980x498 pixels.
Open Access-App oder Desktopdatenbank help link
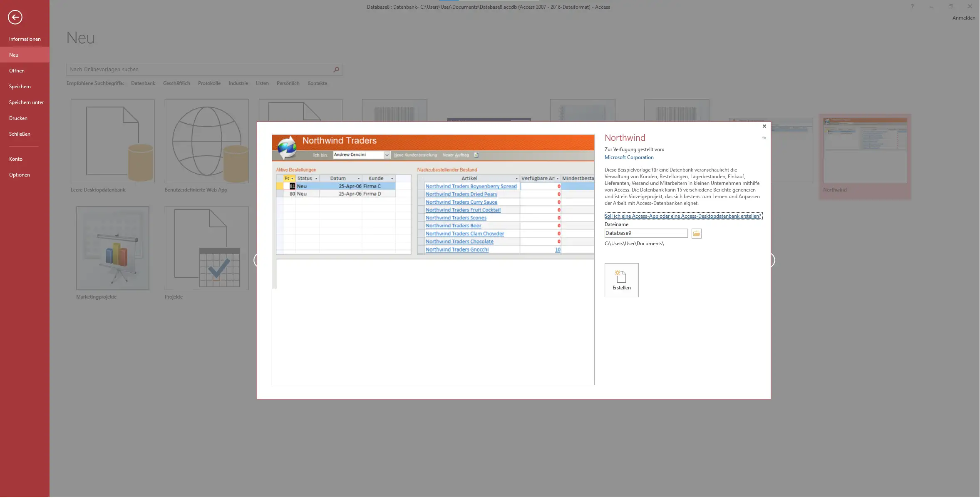tap(683, 216)
